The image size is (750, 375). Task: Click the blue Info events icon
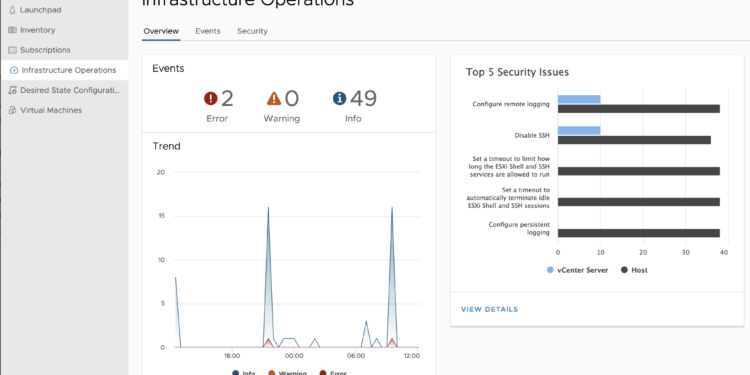click(x=339, y=99)
